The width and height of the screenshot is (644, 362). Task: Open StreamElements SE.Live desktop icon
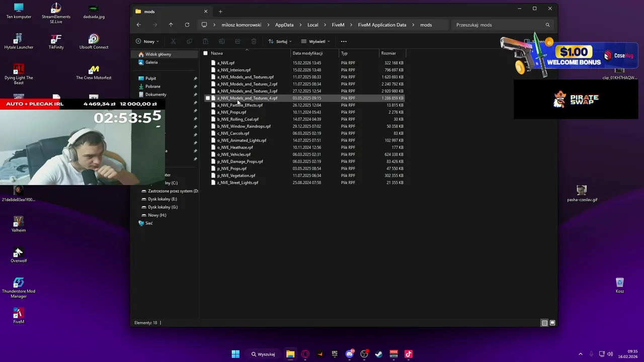pyautogui.click(x=56, y=13)
